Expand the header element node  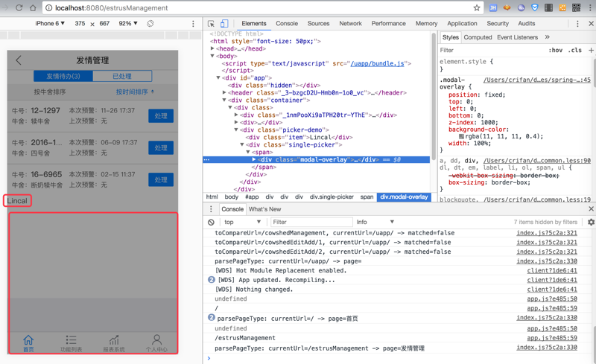point(225,93)
